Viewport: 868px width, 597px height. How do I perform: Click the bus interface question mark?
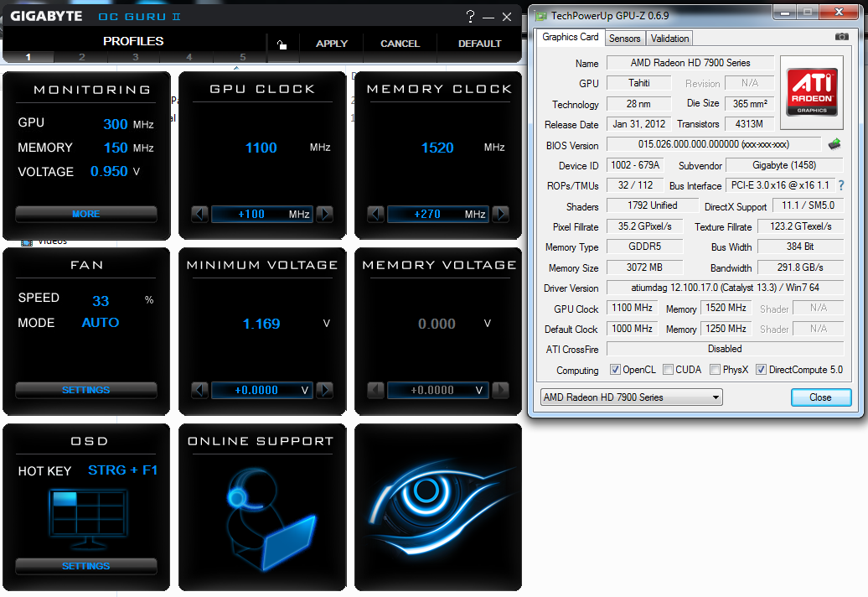pos(841,185)
